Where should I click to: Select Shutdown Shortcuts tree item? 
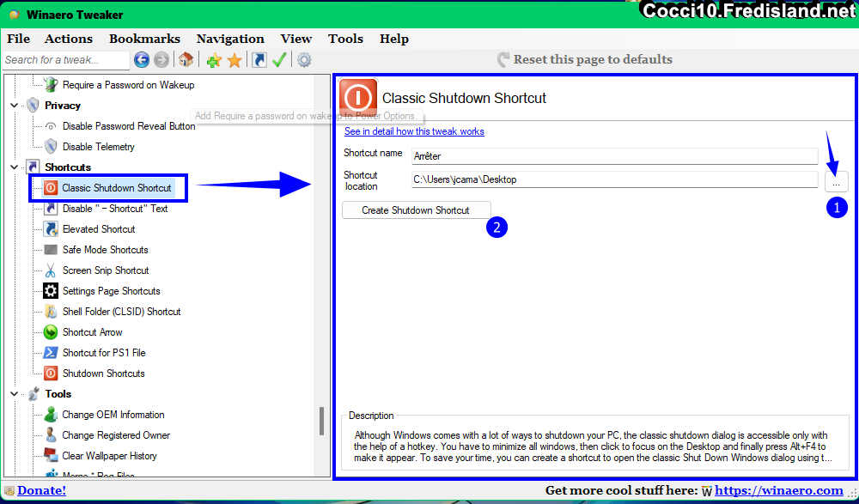pyautogui.click(x=104, y=373)
